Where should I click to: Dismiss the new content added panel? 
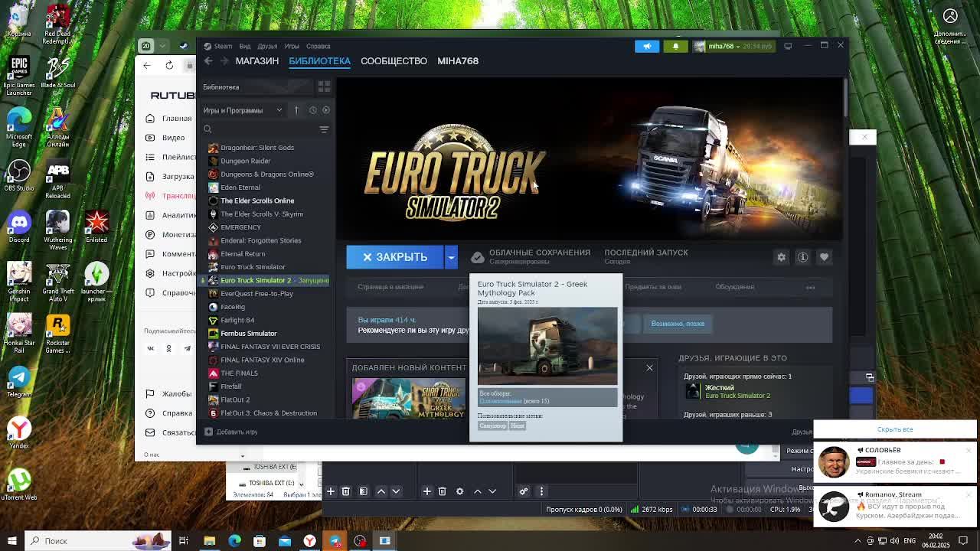click(x=649, y=368)
